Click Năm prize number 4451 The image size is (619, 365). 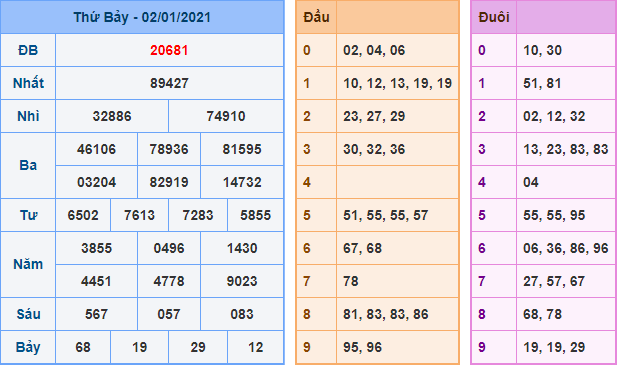(x=97, y=281)
